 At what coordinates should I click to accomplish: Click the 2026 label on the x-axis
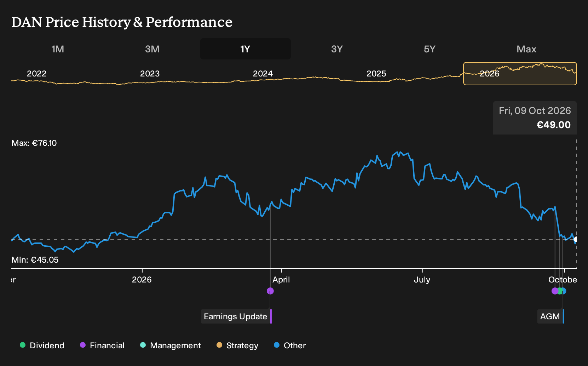tap(142, 280)
